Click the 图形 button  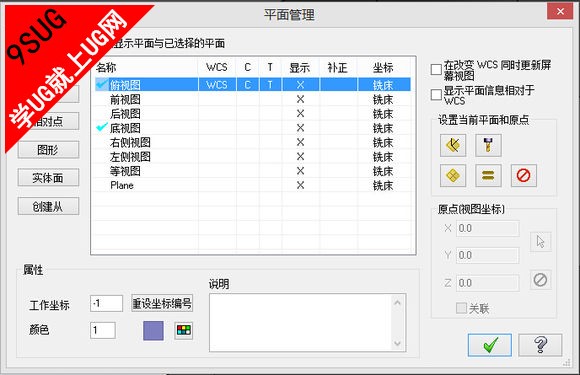click(48, 150)
